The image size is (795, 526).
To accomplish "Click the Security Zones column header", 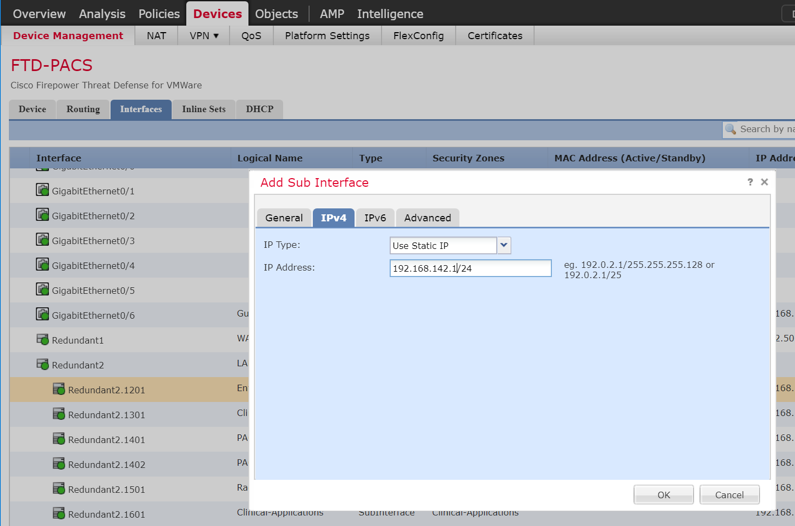I will point(468,158).
